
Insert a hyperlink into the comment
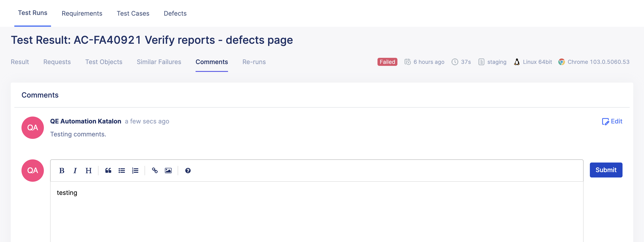[x=155, y=171]
